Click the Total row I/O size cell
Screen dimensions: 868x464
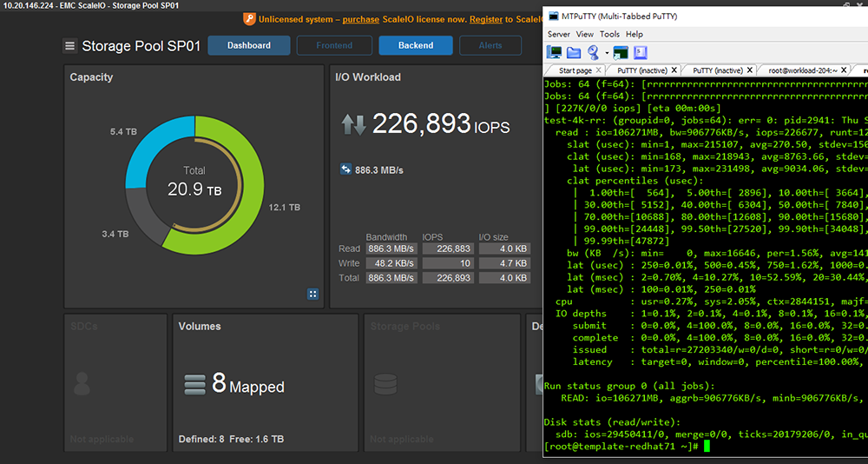505,278
